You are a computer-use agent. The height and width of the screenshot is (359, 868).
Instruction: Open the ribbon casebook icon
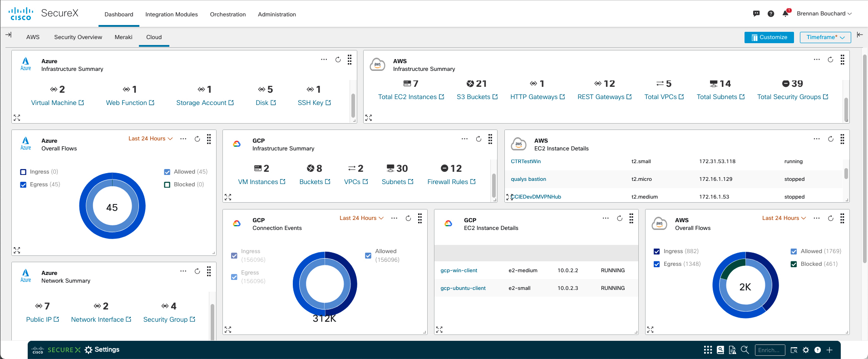click(x=720, y=350)
